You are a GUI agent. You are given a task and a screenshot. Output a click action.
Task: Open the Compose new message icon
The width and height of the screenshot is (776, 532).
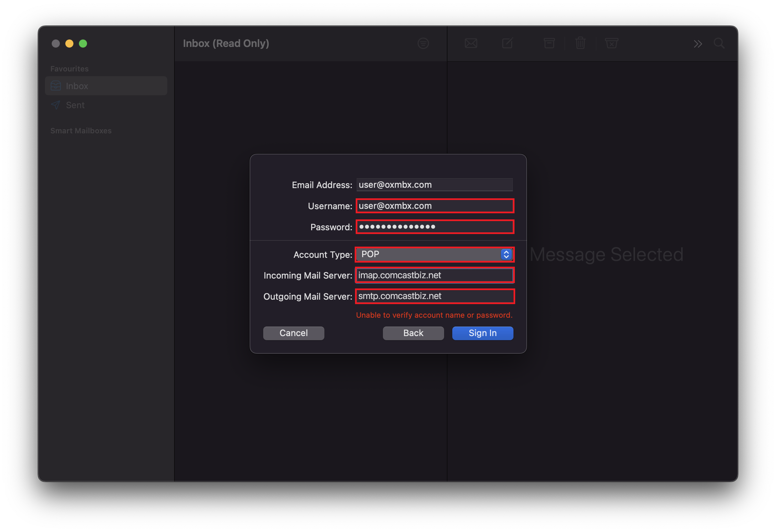pyautogui.click(x=507, y=43)
